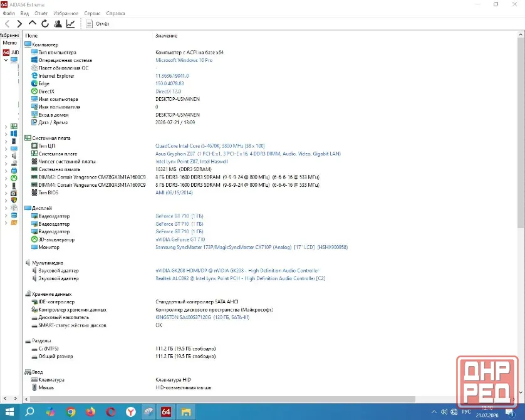Open the Вид menu
The height and width of the screenshot is (420, 525).
coord(24,13)
